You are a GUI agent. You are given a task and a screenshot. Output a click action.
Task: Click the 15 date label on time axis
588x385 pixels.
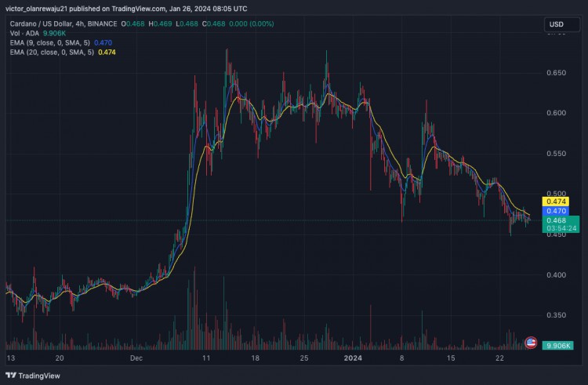451,358
